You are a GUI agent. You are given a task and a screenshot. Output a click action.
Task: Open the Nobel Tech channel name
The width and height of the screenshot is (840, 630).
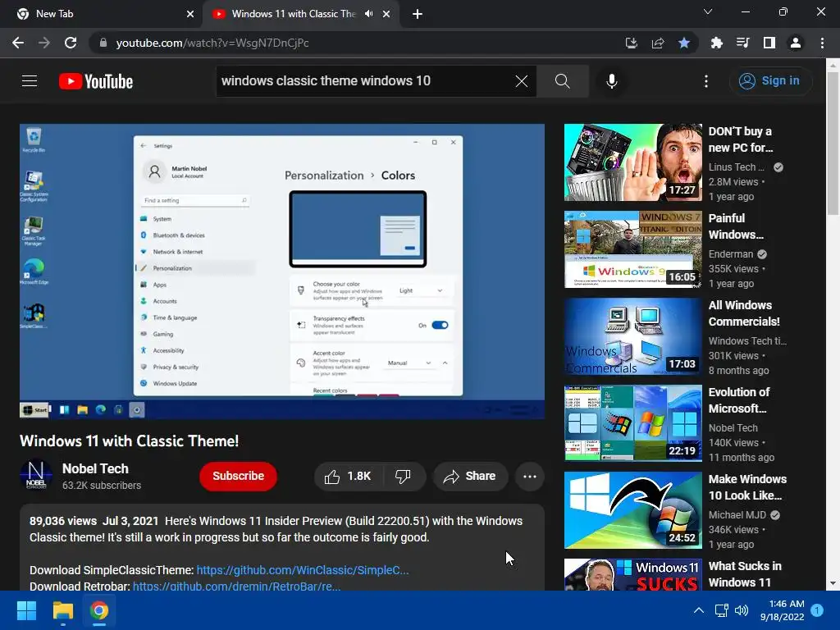pyautogui.click(x=95, y=468)
